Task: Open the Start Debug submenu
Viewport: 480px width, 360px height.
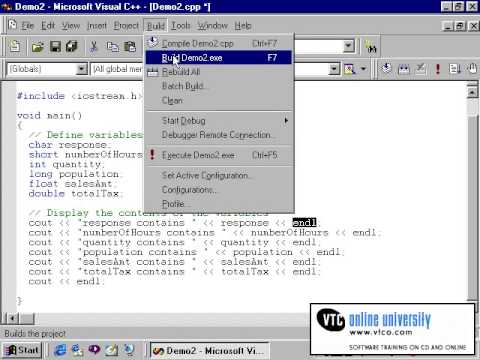Action: click(x=219, y=121)
